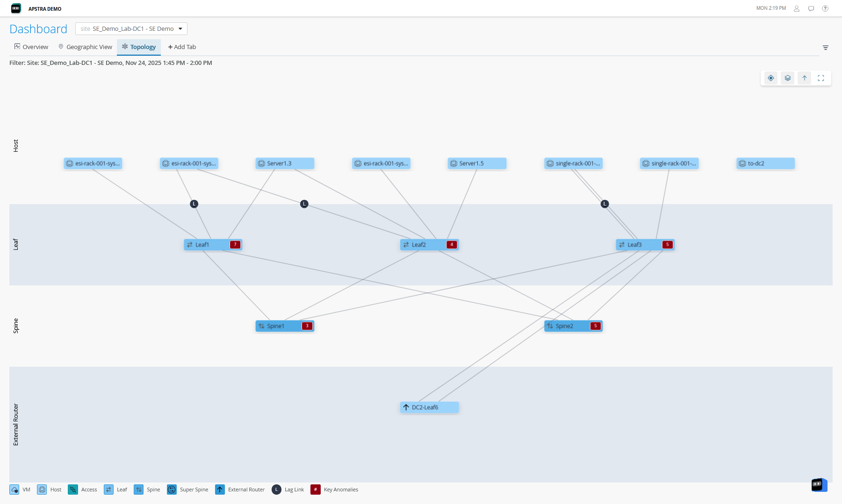Click the Add Tab option
This screenshot has height=504, width=842.
(x=182, y=47)
